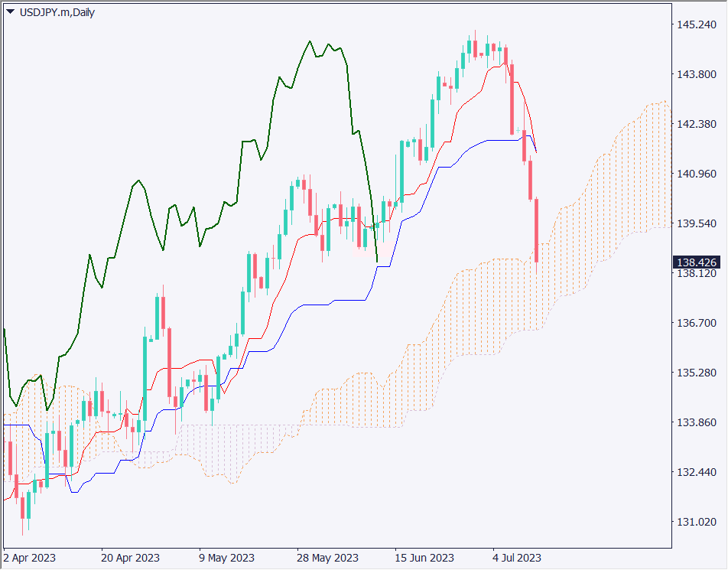The height and width of the screenshot is (570, 728).
Task: Select the 4 Jul 2023 time marker
Action: tap(516, 558)
